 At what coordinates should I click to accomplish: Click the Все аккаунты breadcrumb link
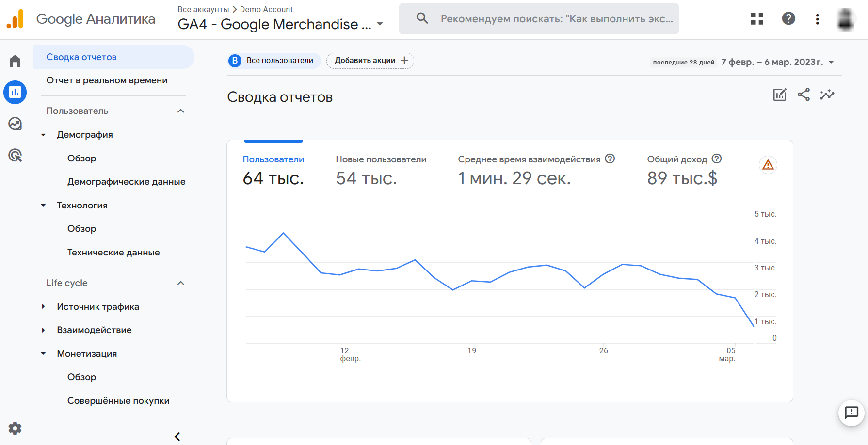(x=203, y=9)
